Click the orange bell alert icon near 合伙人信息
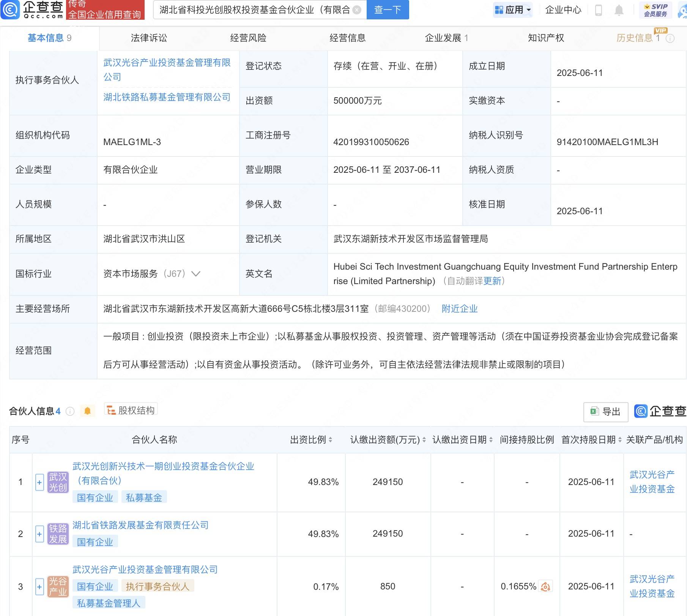687x616 pixels. (x=87, y=411)
